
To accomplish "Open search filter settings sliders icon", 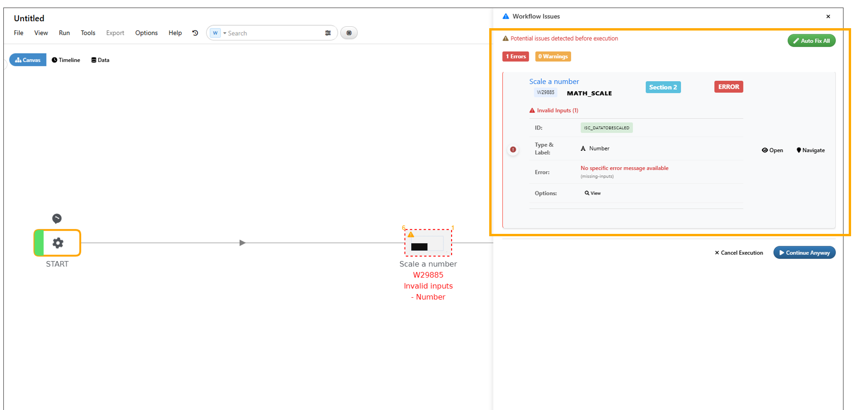I will tap(328, 33).
